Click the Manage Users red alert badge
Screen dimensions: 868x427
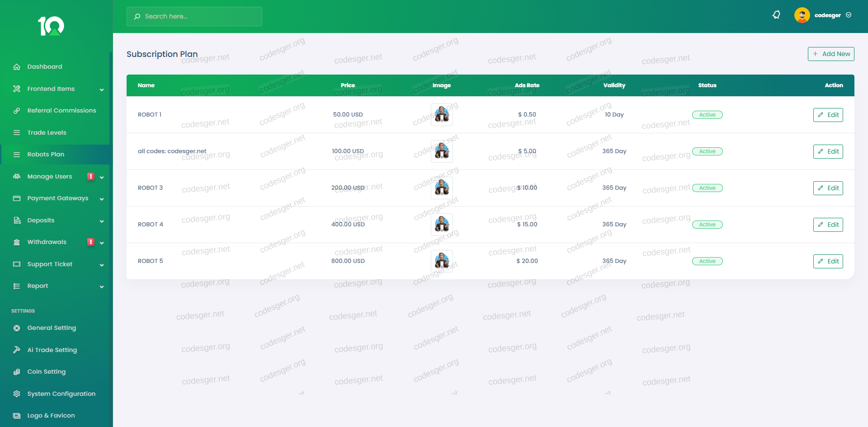[x=91, y=177]
